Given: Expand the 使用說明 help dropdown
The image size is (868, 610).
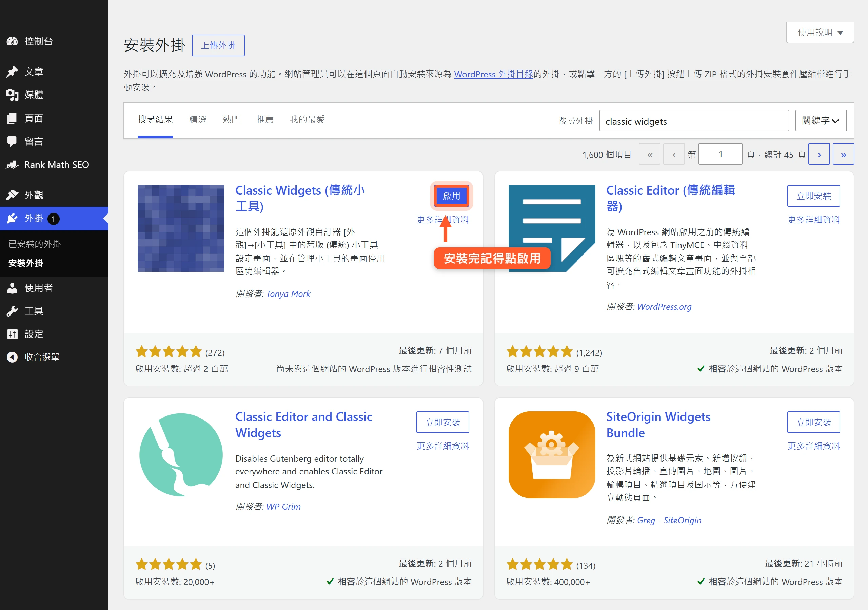Looking at the screenshot, I should point(820,33).
